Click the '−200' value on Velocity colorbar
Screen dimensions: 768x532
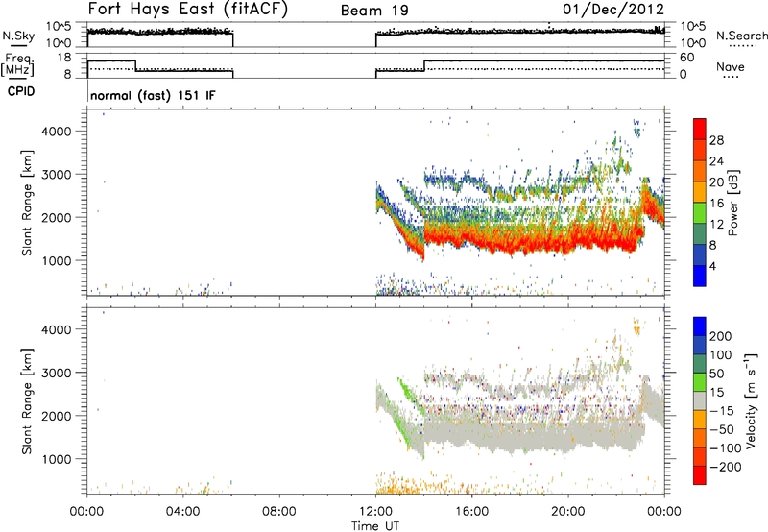726,467
